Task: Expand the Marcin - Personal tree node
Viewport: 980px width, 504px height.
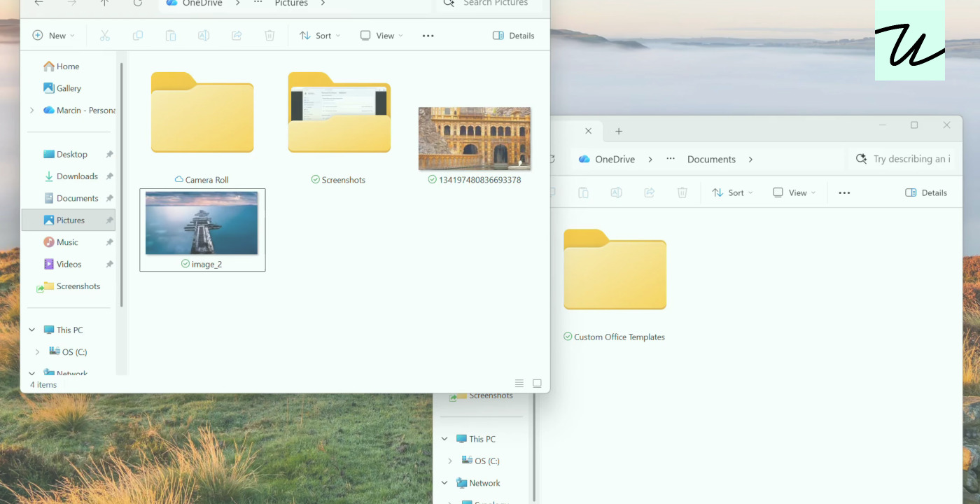Action: click(31, 111)
